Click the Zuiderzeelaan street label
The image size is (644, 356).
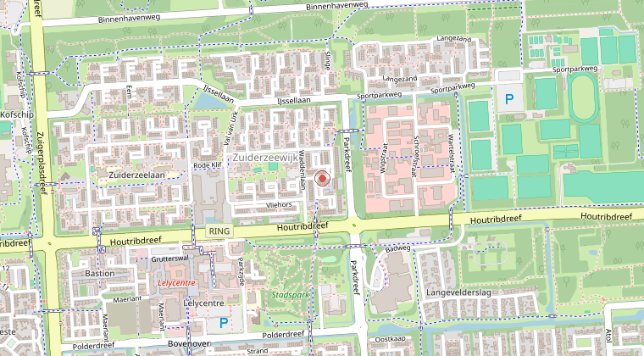point(136,175)
